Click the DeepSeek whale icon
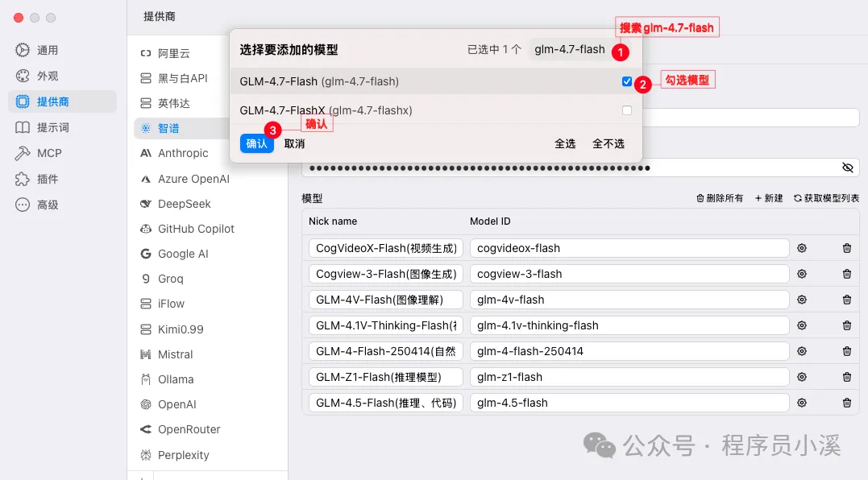Viewport: 868px width, 480px height. click(146, 204)
